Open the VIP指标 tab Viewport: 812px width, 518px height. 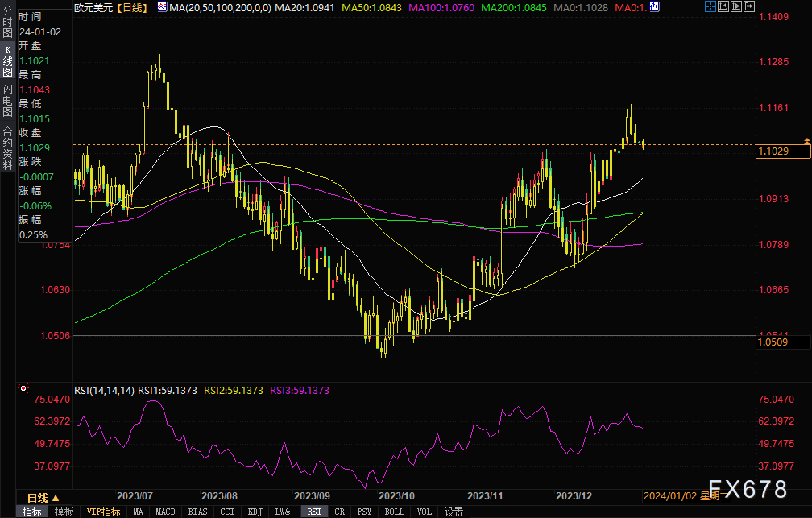103,512
